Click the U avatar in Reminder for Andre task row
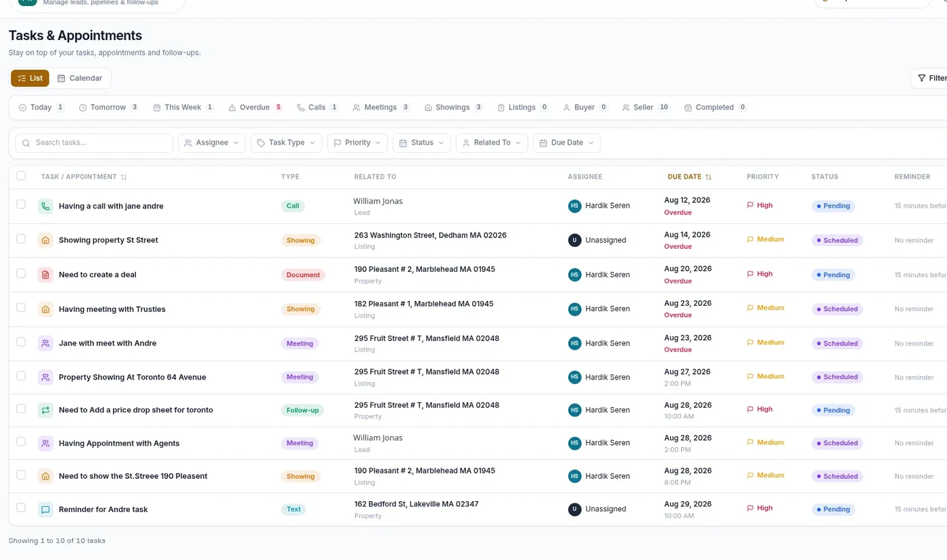This screenshot has width=947, height=560. [575, 509]
